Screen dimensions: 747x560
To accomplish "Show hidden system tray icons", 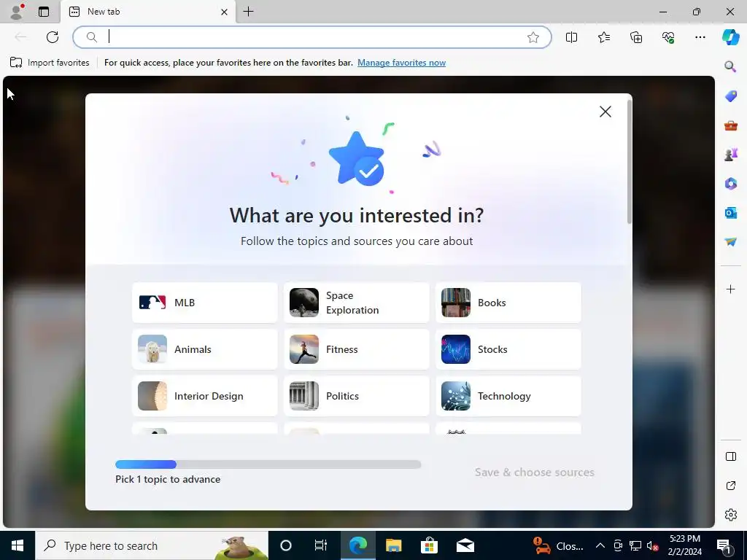I will [x=600, y=545].
